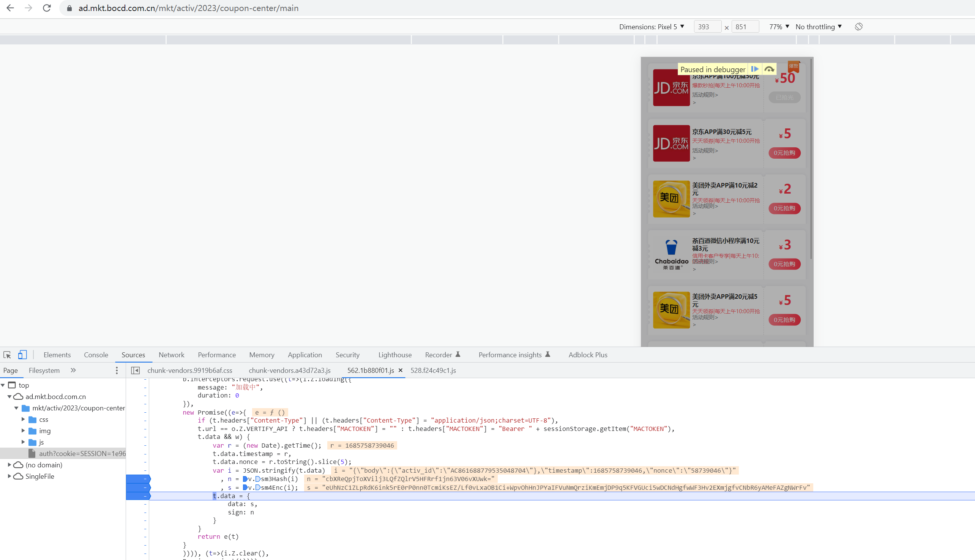Open the No throttling dropdown

(819, 27)
